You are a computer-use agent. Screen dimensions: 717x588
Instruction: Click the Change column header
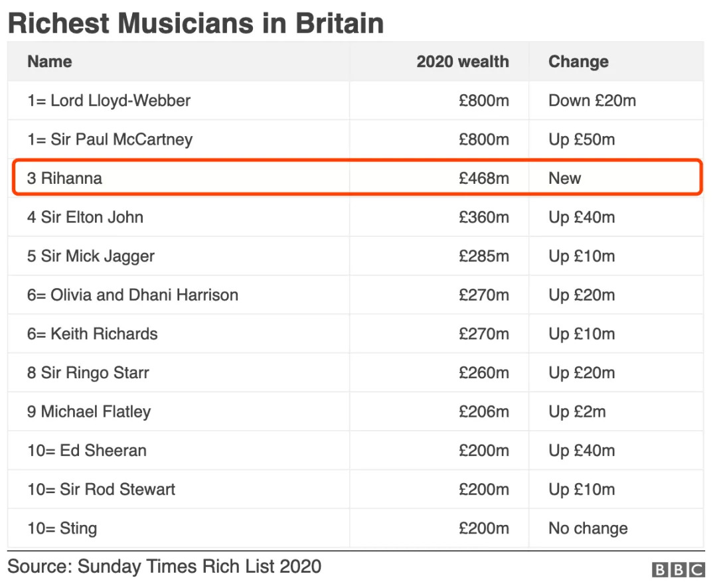[x=578, y=62]
